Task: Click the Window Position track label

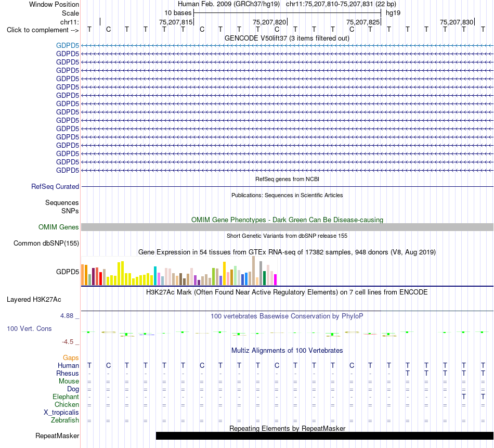Action: click(x=54, y=4)
